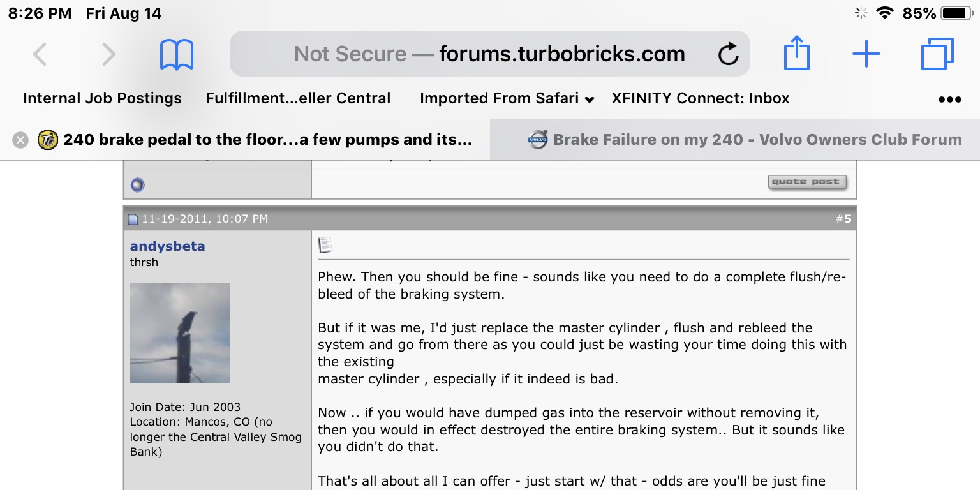Image resolution: width=980 pixels, height=490 pixels.
Task: Open the Internal Job Postings bookmark
Action: (x=102, y=98)
